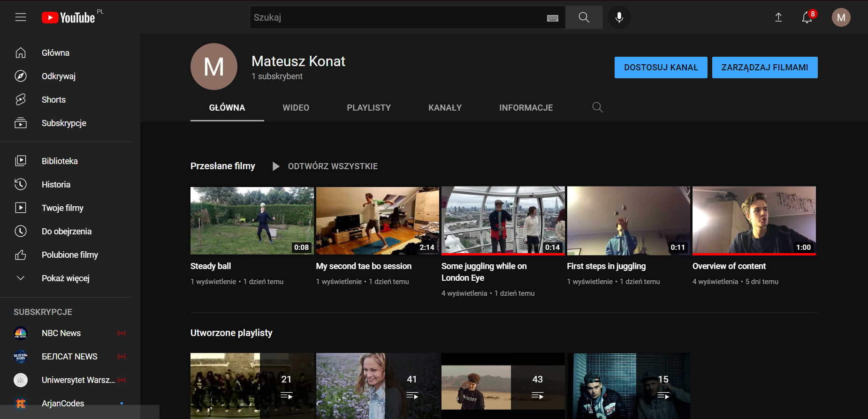Go to Główna in the sidebar
Screen dimensions: 868x419
pos(55,53)
